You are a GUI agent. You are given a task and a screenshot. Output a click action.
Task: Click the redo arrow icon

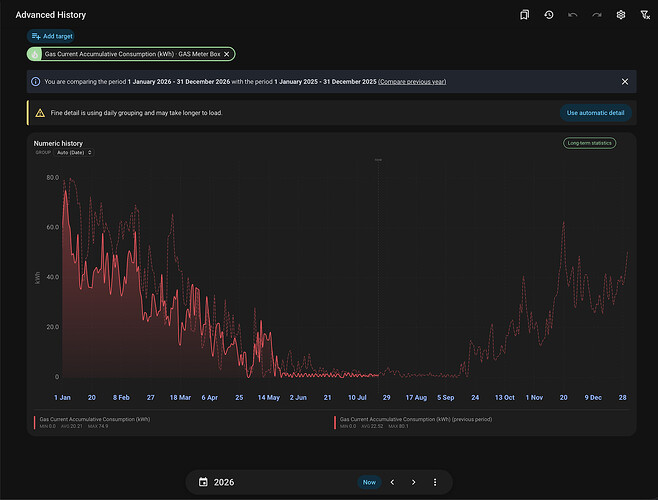coord(597,15)
